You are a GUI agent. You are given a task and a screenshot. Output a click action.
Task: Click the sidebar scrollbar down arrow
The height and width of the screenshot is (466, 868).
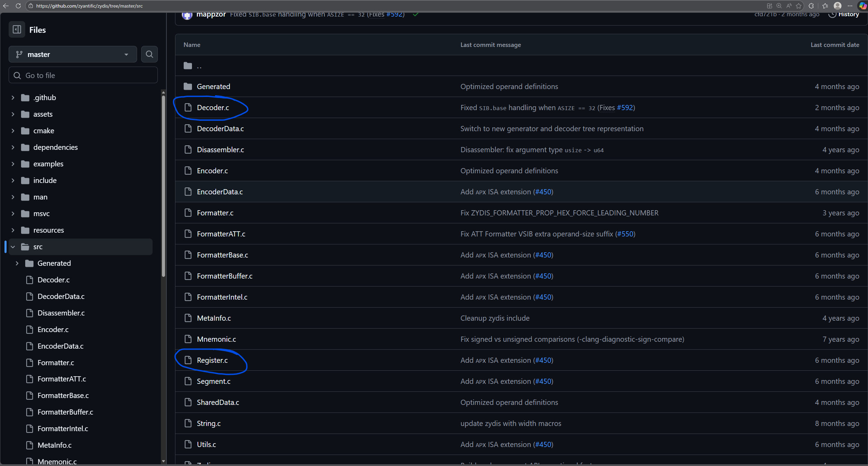pyautogui.click(x=163, y=461)
